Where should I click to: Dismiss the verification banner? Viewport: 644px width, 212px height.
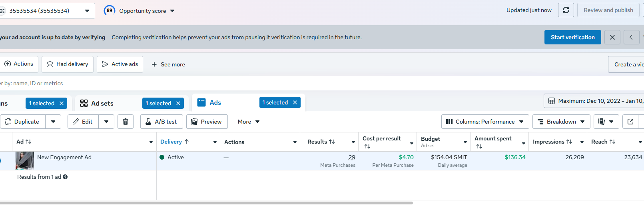(612, 37)
